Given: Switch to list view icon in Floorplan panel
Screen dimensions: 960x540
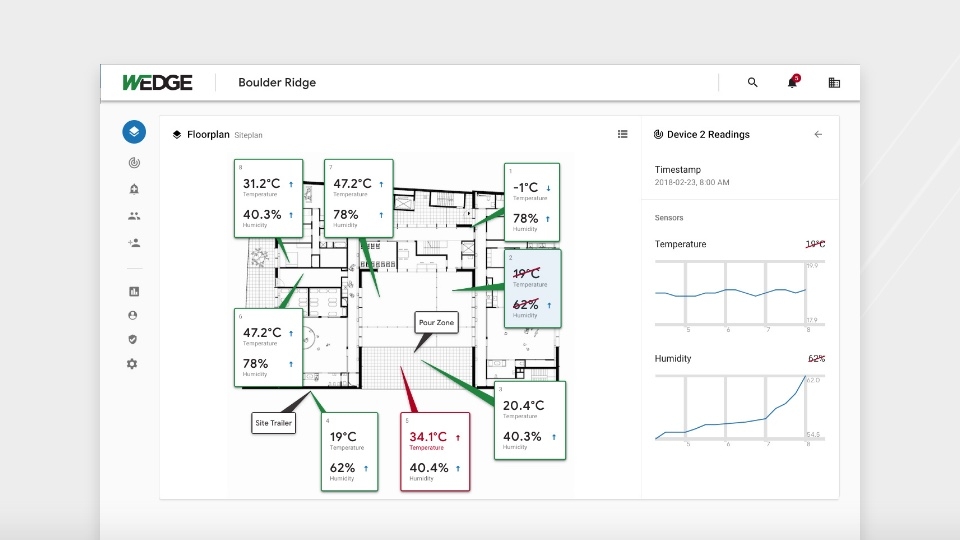Looking at the screenshot, I should 623,134.
